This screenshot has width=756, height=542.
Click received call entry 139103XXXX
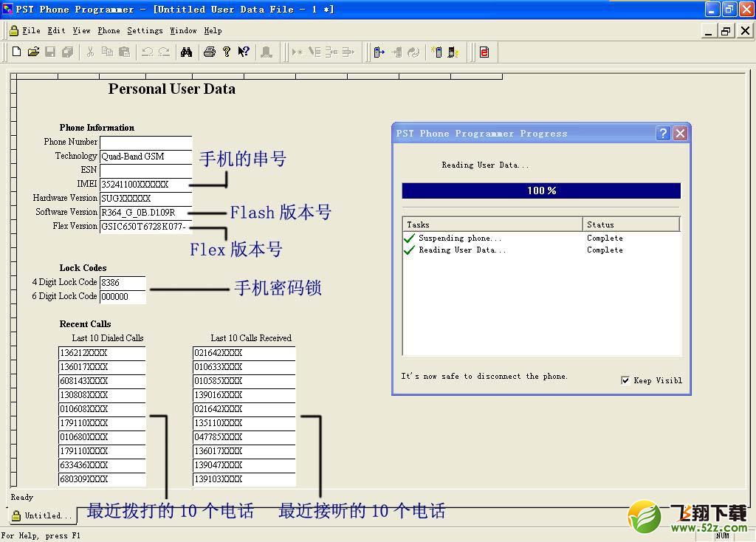[x=244, y=479]
